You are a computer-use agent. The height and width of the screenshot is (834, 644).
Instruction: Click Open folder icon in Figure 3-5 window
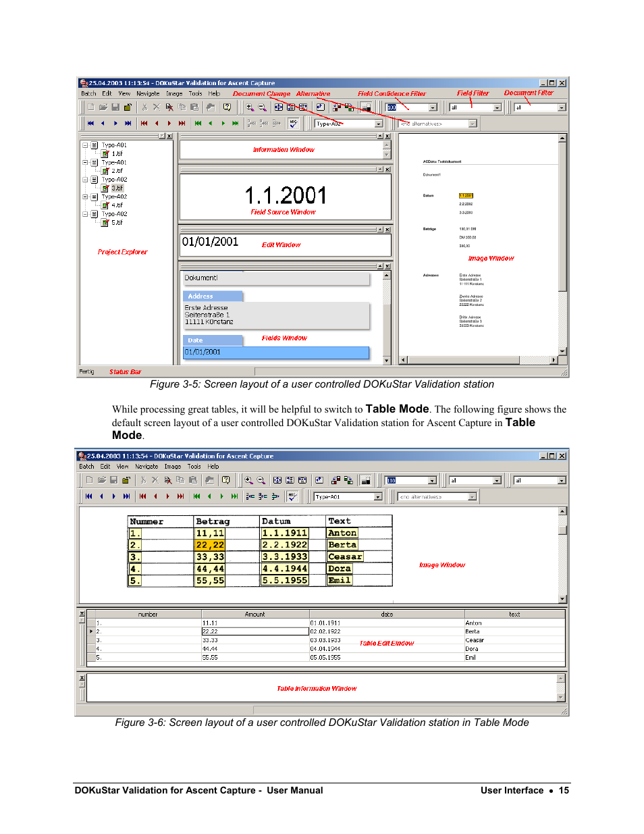(x=103, y=107)
